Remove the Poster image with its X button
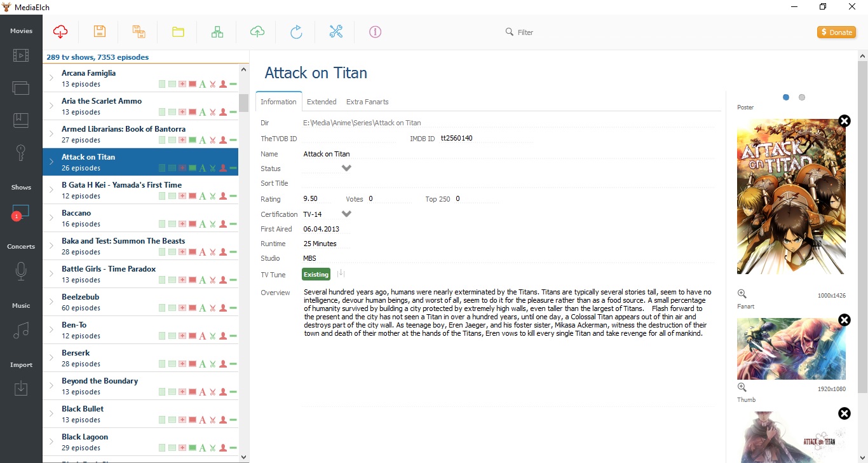The height and width of the screenshot is (463, 868). (844, 121)
